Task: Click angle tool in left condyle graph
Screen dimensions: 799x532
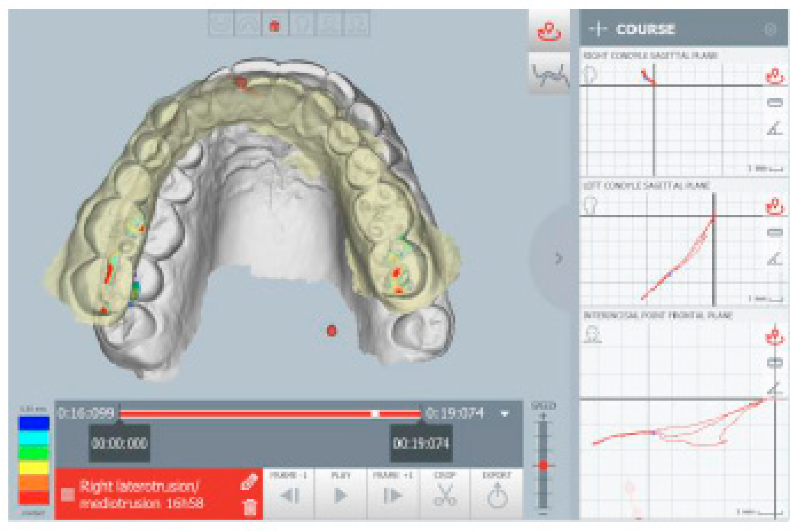Action: pos(774,259)
